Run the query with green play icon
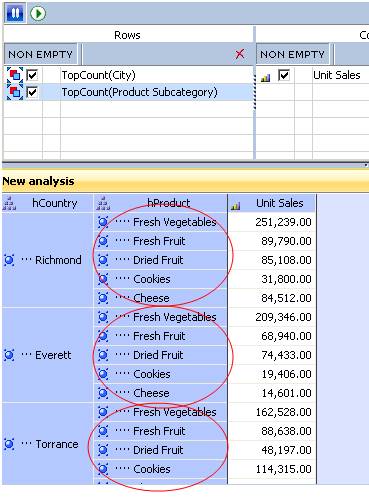369x497 pixels. [x=38, y=13]
